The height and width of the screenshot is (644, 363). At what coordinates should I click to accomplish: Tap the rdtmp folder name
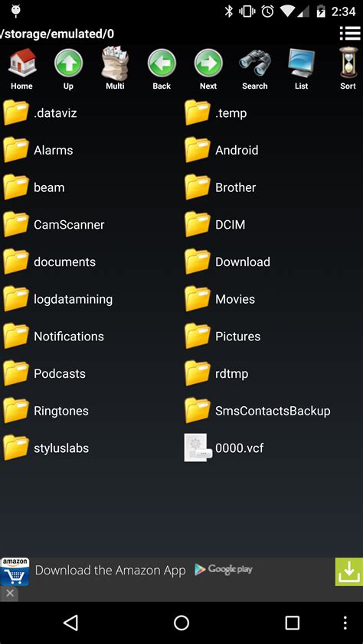(231, 374)
